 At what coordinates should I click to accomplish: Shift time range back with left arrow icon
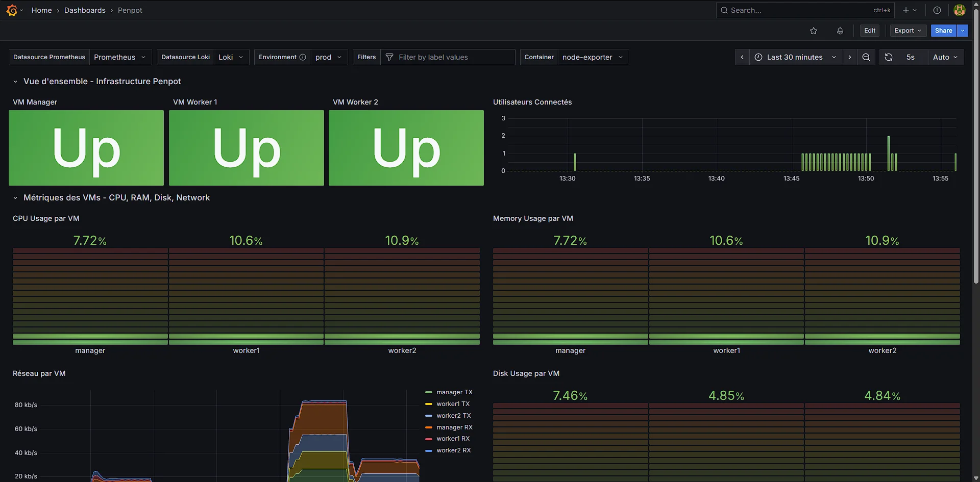coord(742,57)
